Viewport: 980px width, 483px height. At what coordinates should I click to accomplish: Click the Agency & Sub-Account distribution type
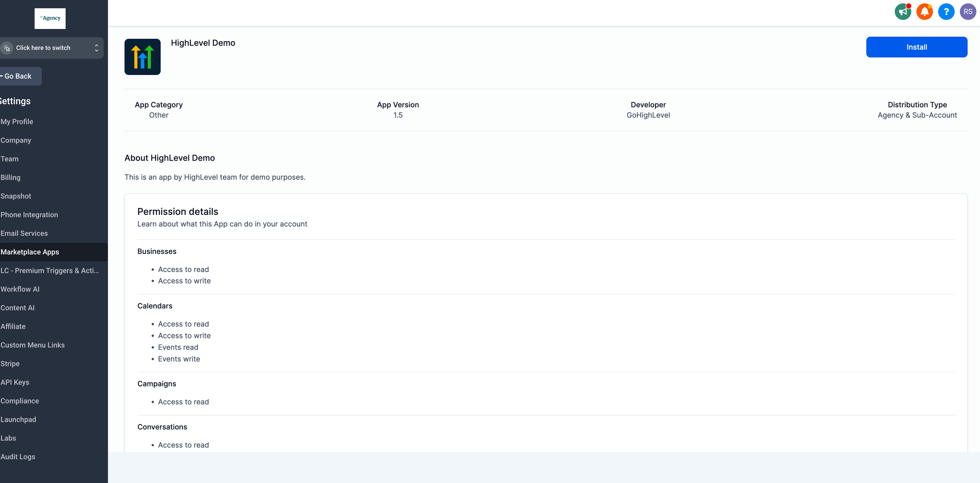pos(917,115)
